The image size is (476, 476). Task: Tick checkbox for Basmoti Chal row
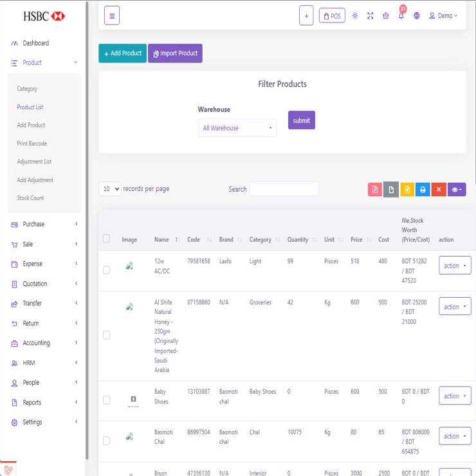[106, 441]
